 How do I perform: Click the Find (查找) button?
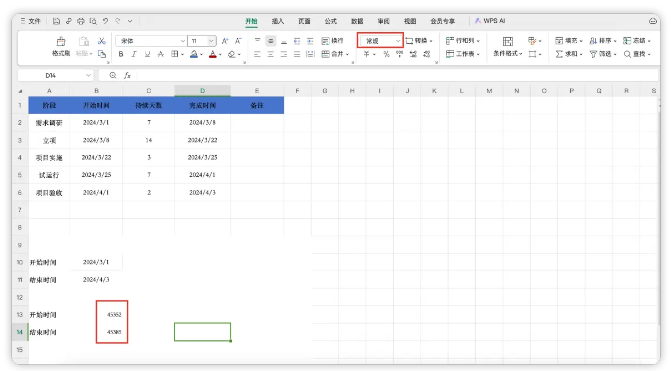[637, 54]
